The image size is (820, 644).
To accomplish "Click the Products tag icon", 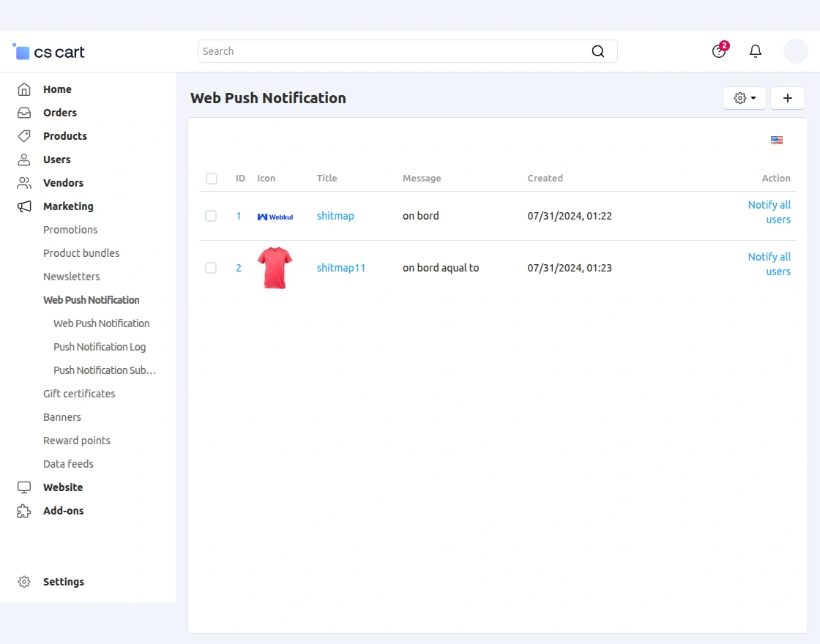I will (x=24, y=136).
